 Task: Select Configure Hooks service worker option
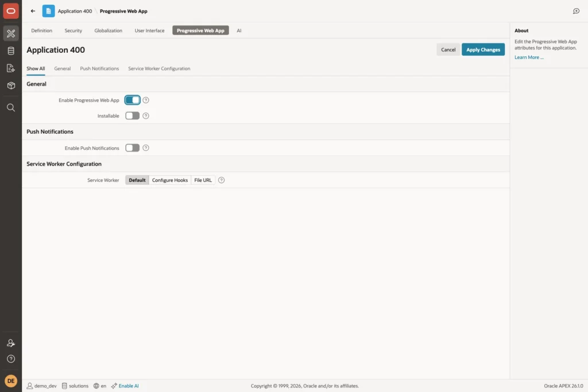coord(170,180)
